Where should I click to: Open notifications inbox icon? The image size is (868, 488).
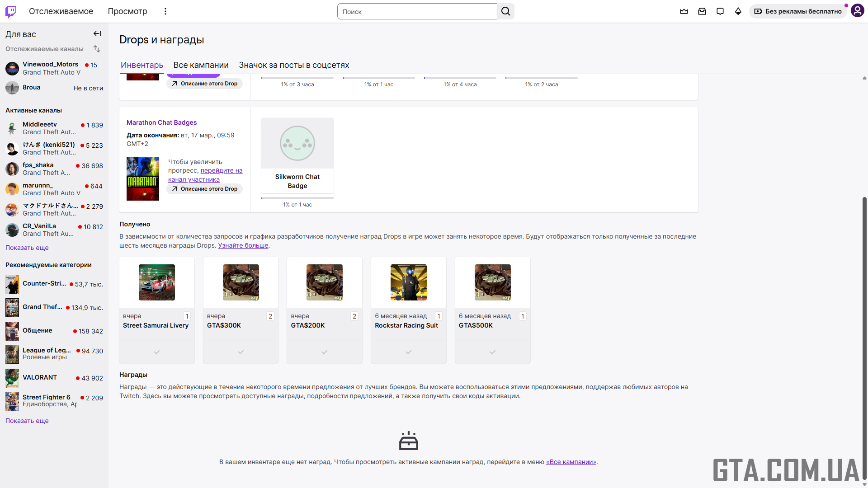pos(702,11)
